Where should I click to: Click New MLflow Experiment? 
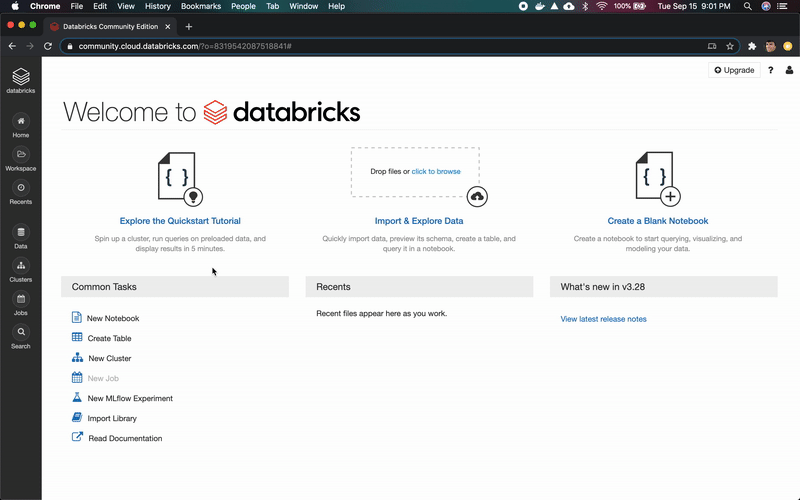(130, 398)
